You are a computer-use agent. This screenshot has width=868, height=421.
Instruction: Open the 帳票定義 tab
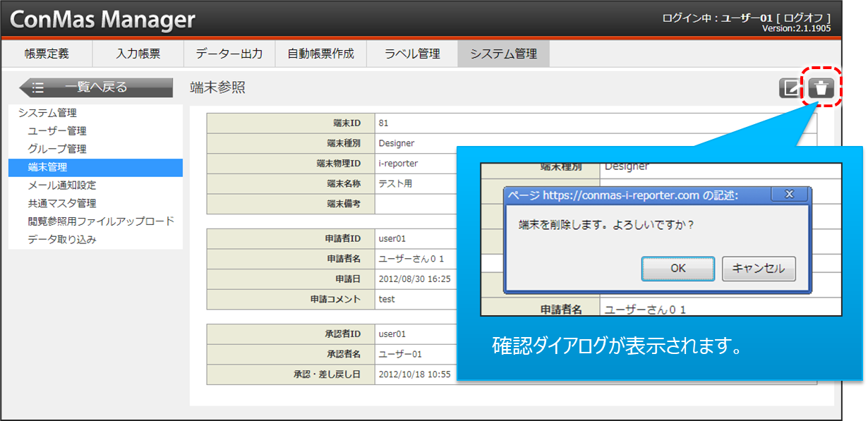point(47,54)
